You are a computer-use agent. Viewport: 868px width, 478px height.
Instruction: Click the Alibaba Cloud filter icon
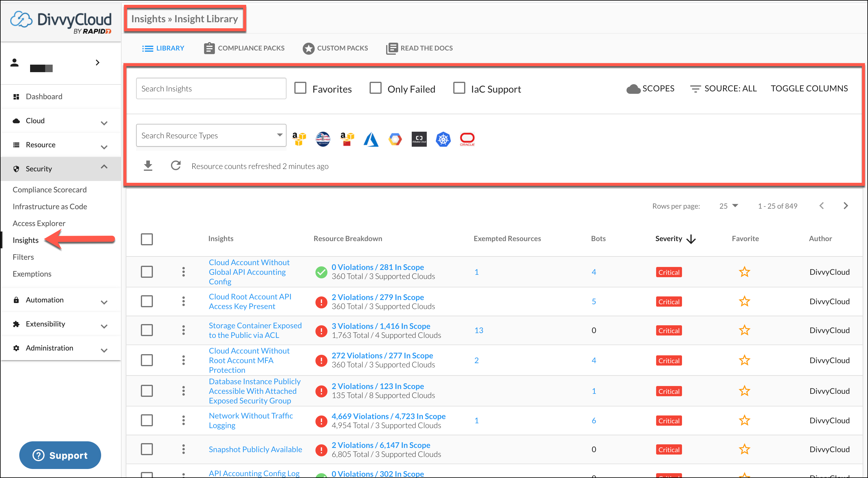coord(419,139)
